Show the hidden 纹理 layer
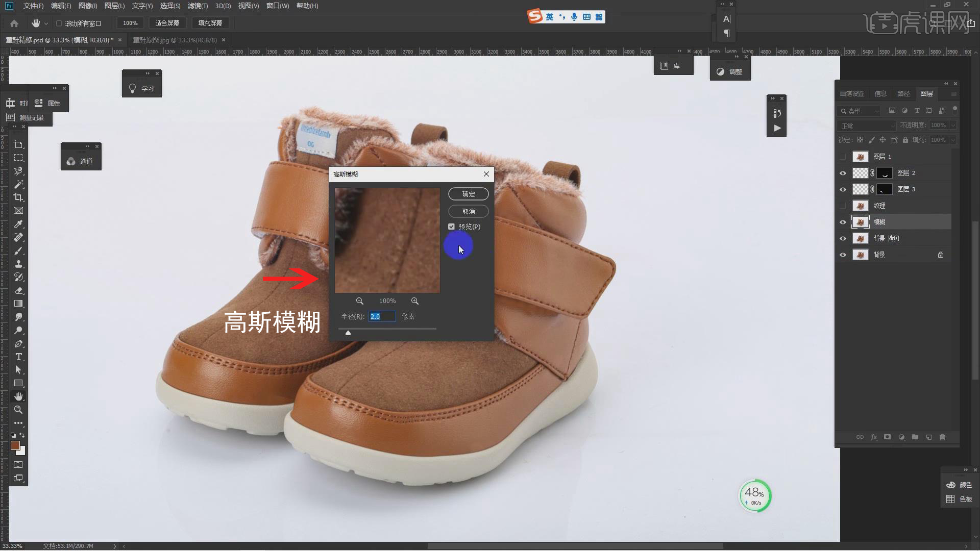 click(x=843, y=206)
